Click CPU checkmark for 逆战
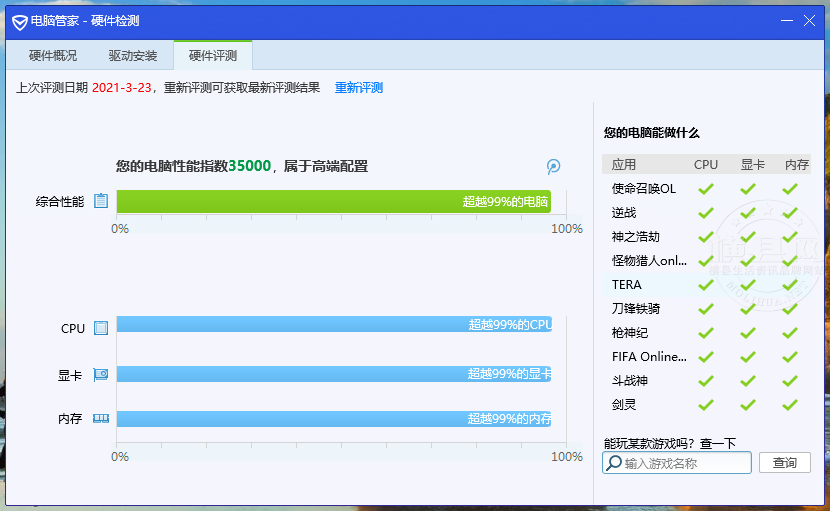 coord(706,213)
